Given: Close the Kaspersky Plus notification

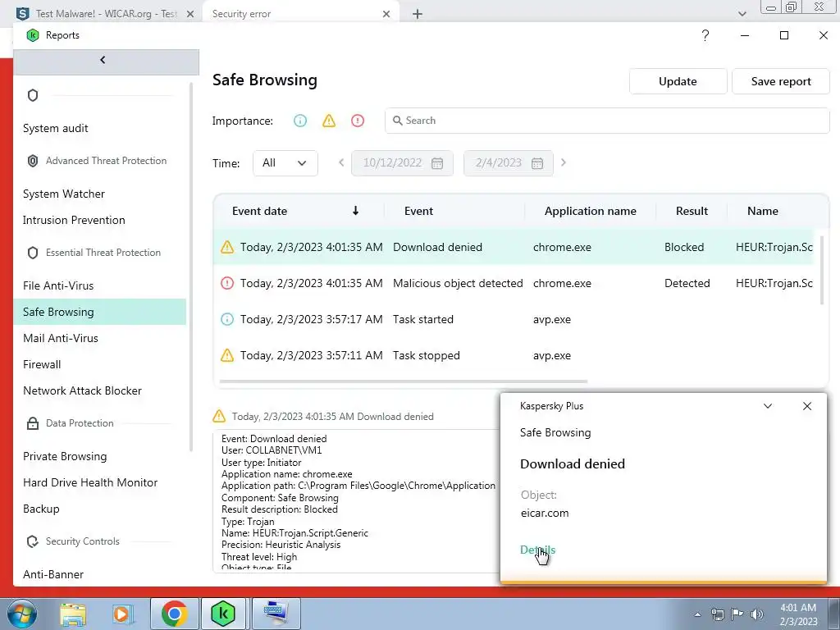Looking at the screenshot, I should pos(807,406).
